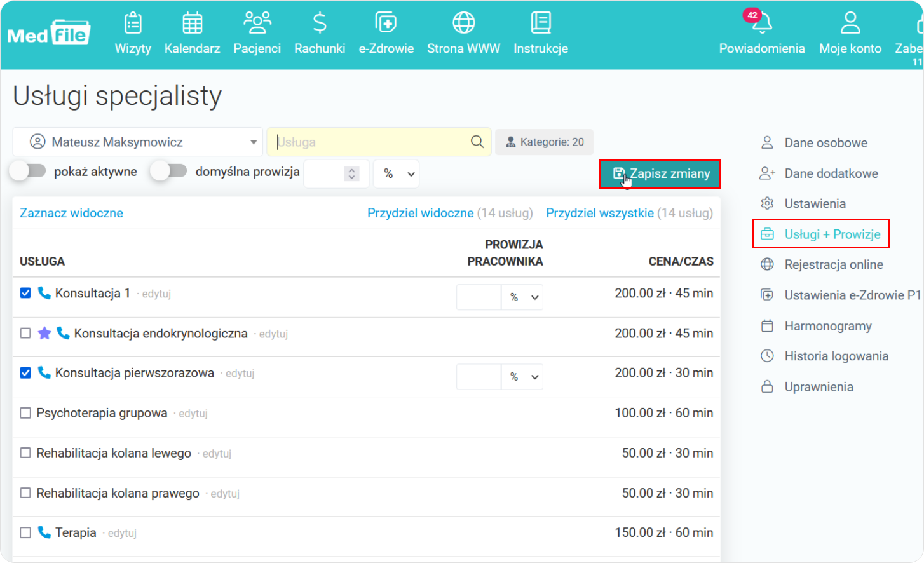Open the Rejestracja online section
The height and width of the screenshot is (563, 924).
pyautogui.click(x=834, y=264)
